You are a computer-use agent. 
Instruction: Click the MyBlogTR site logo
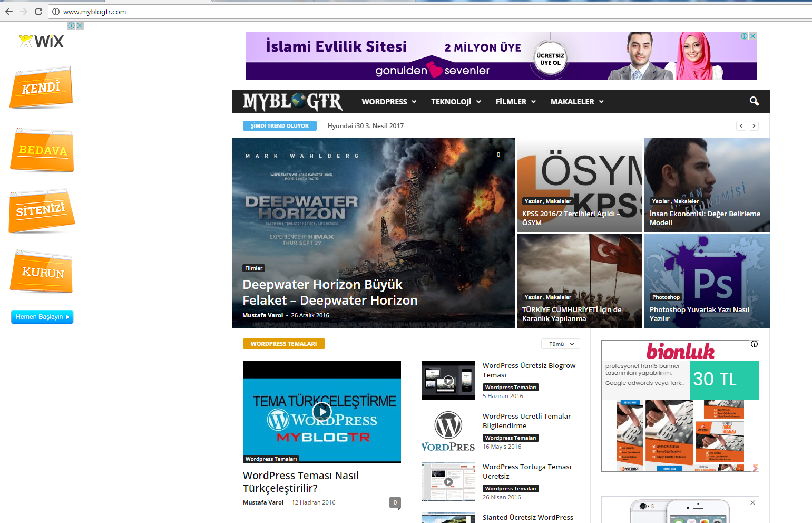click(x=293, y=102)
